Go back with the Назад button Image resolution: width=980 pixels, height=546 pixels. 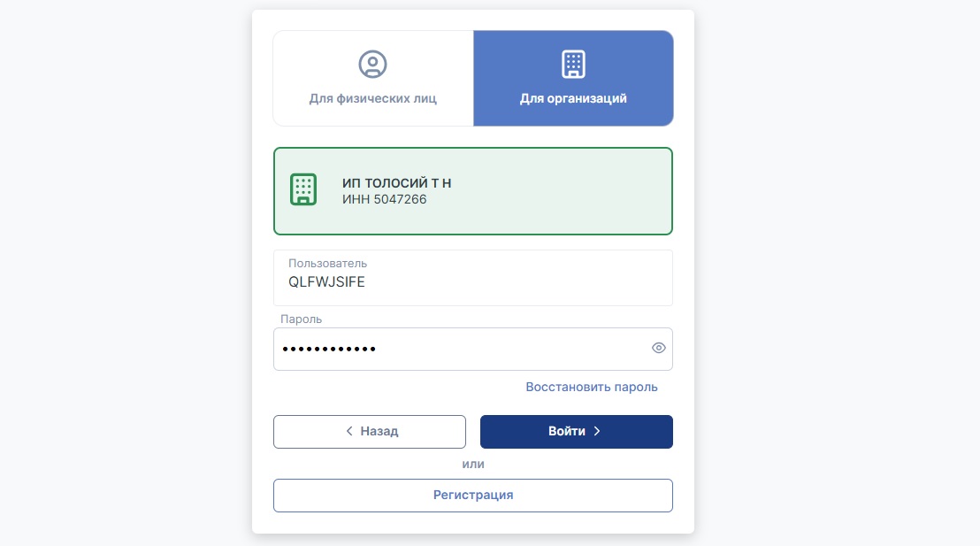370,432
